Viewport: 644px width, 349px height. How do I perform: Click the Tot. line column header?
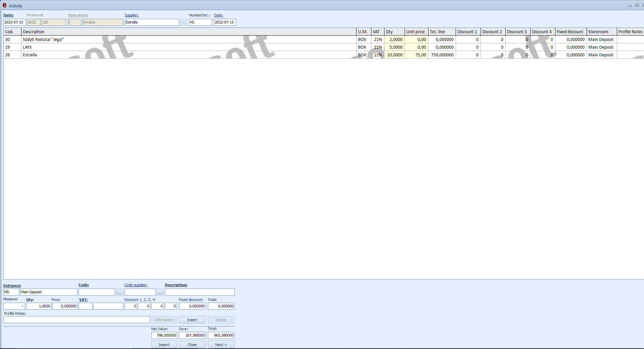(x=442, y=32)
